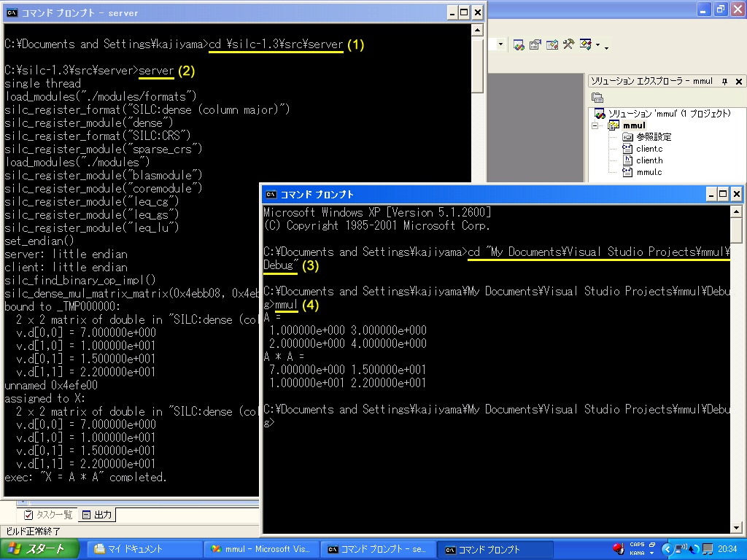Click the Solution Explorer properties icon
Viewport: 747px width, 560px height.
pos(597,98)
